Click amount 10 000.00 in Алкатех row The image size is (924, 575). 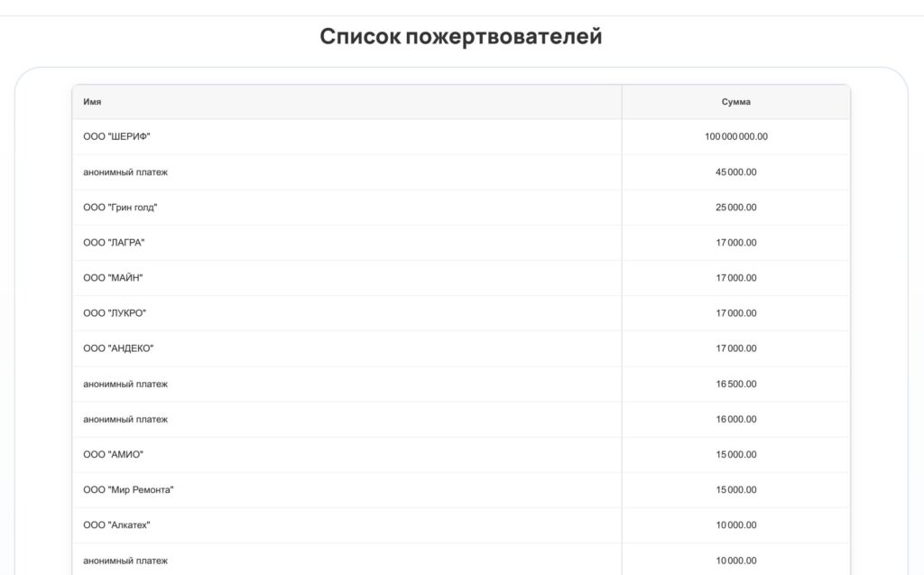[x=736, y=524]
